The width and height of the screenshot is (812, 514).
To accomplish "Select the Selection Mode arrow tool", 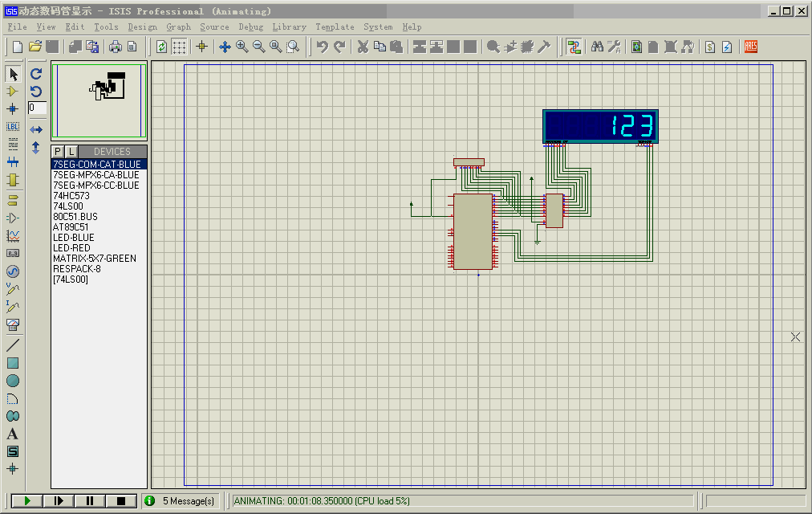I will coord(13,74).
